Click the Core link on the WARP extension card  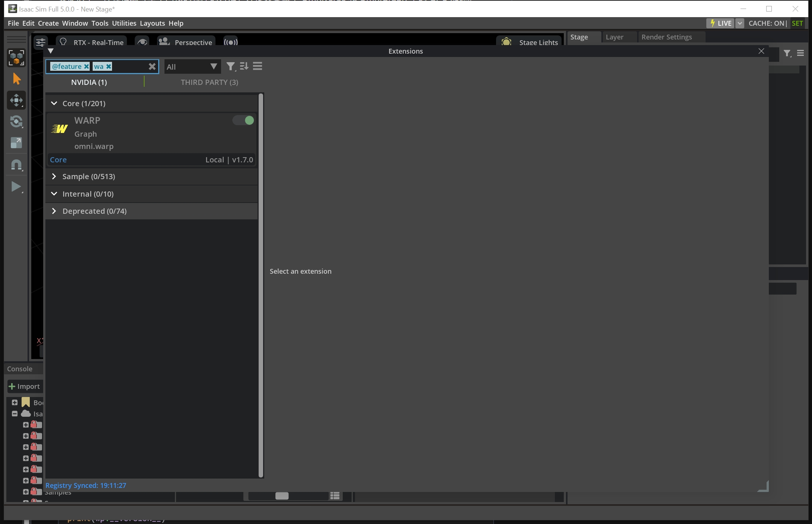click(x=58, y=159)
